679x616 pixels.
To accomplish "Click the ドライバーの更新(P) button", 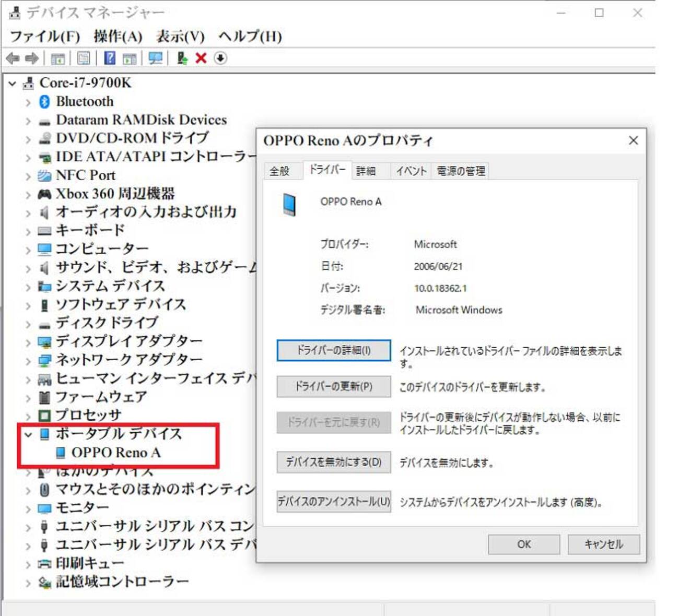I will coord(334,386).
